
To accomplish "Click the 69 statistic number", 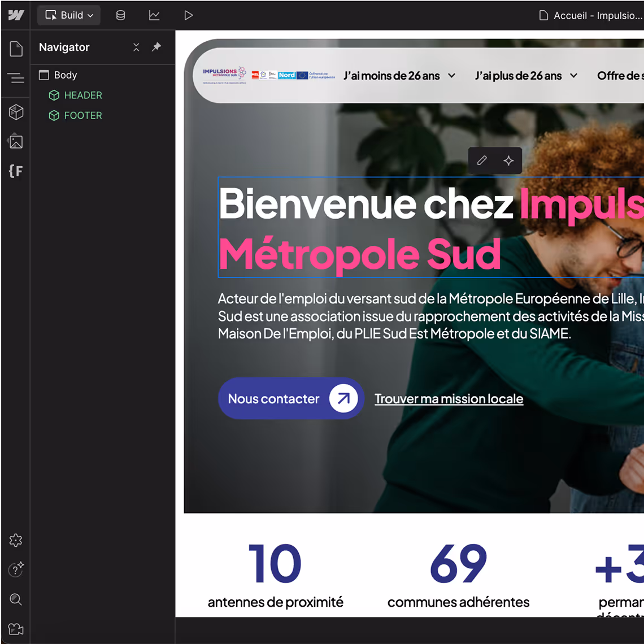I will click(x=458, y=563).
